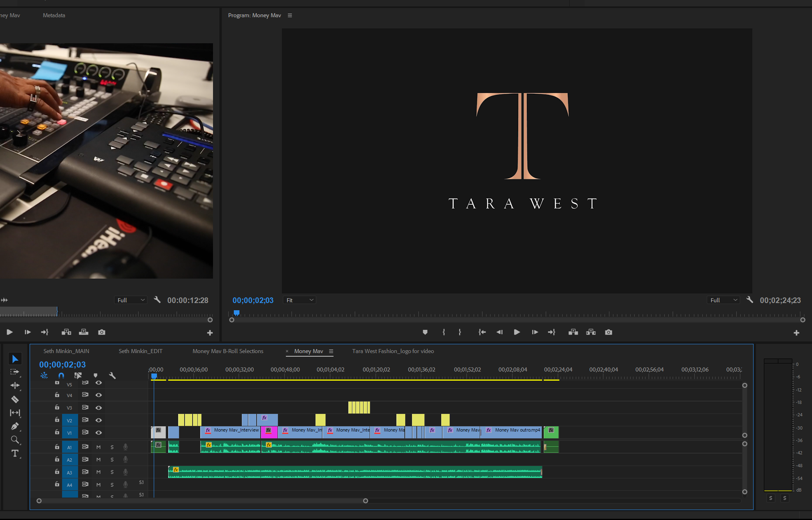Open Program monitor settings wrench

(750, 300)
